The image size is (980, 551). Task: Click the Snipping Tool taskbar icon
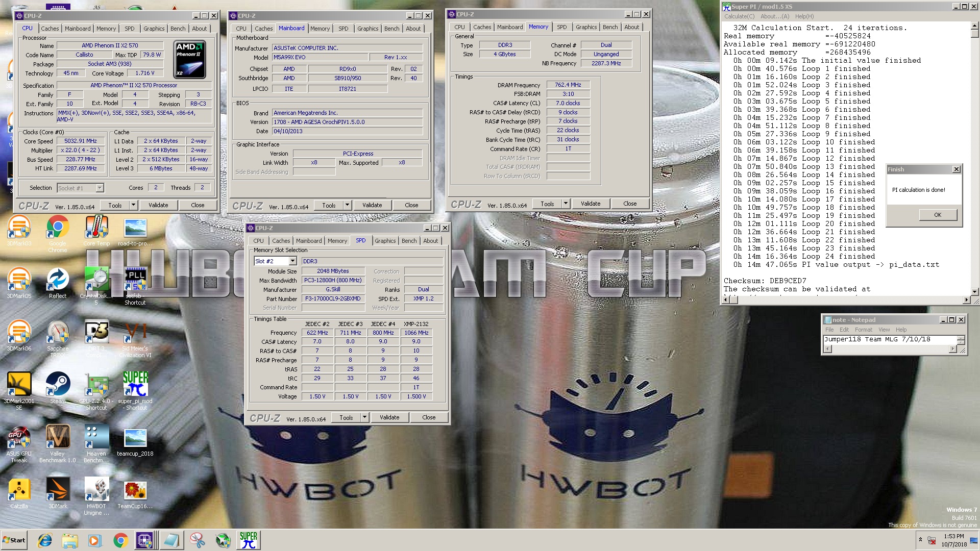(197, 540)
